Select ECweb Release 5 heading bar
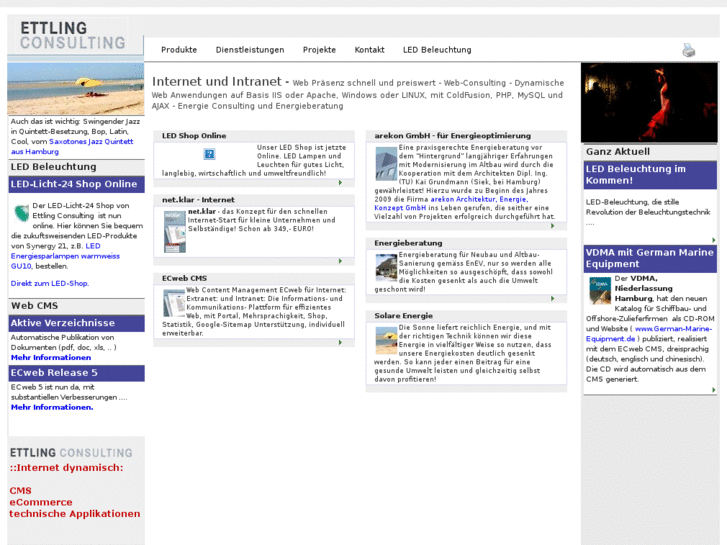 (77, 373)
